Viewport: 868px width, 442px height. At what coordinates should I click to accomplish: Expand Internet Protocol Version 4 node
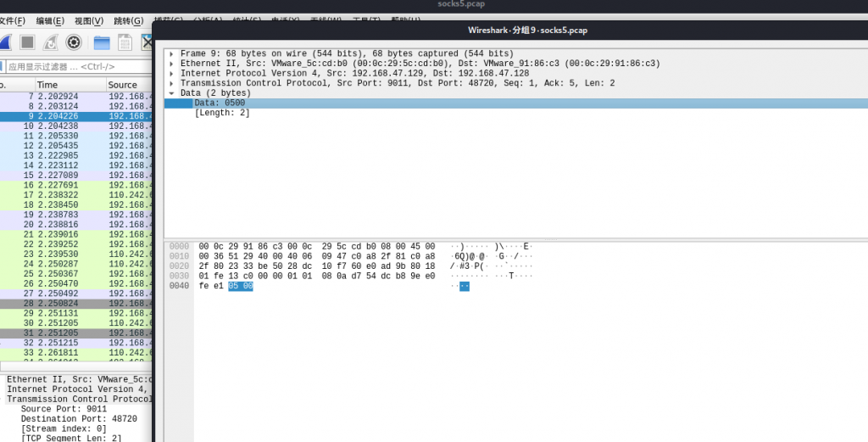(x=171, y=74)
